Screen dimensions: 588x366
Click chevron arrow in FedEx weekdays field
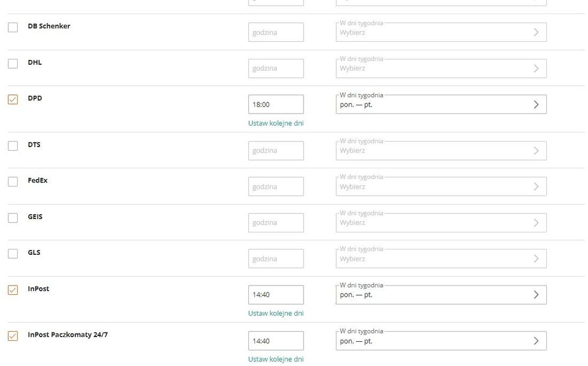[x=536, y=187]
